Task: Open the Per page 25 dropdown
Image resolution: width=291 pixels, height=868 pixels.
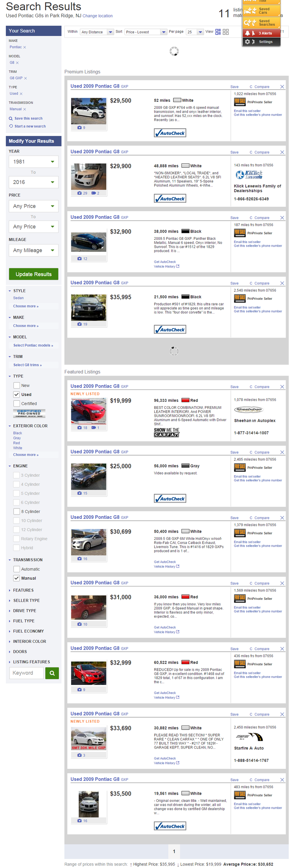Action: pyautogui.click(x=195, y=32)
